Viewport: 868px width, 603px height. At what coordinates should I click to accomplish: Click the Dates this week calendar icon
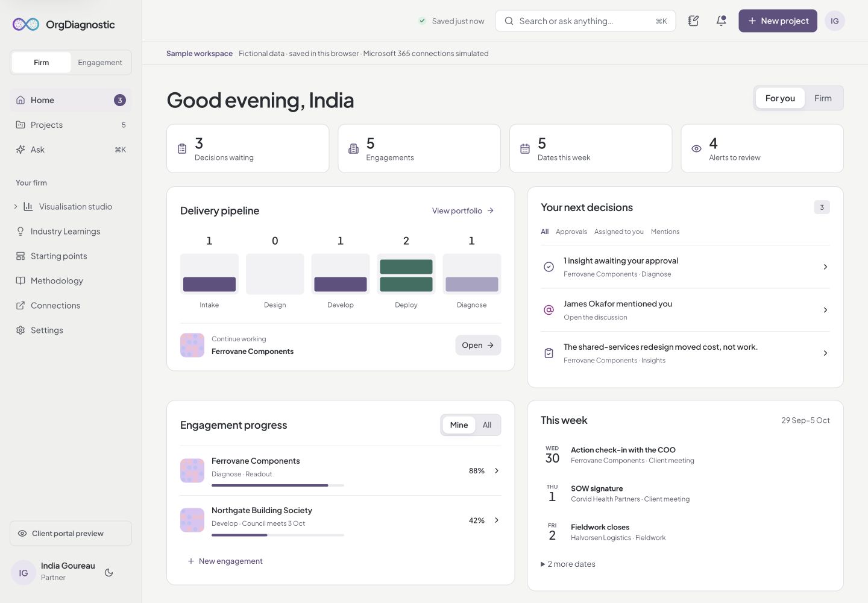(x=525, y=148)
